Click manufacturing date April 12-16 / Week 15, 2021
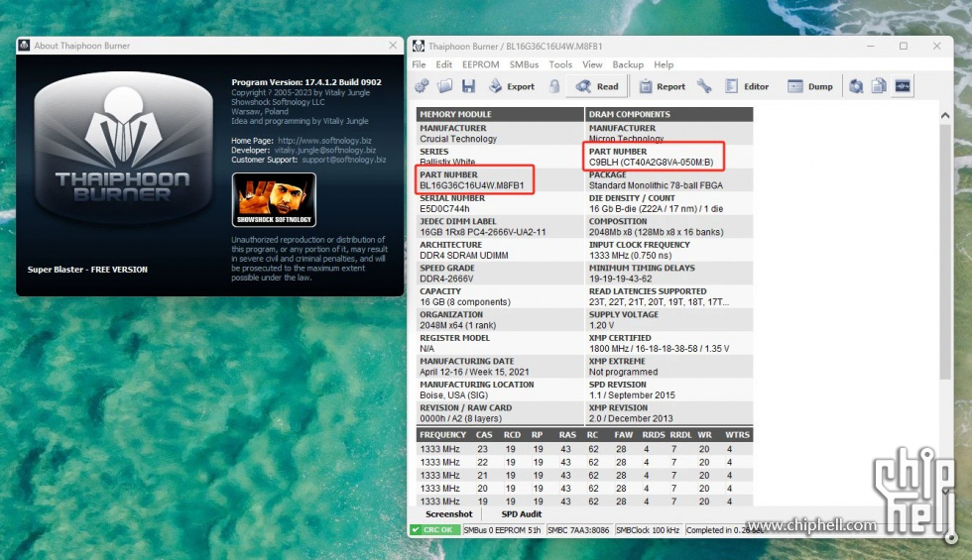 (474, 372)
